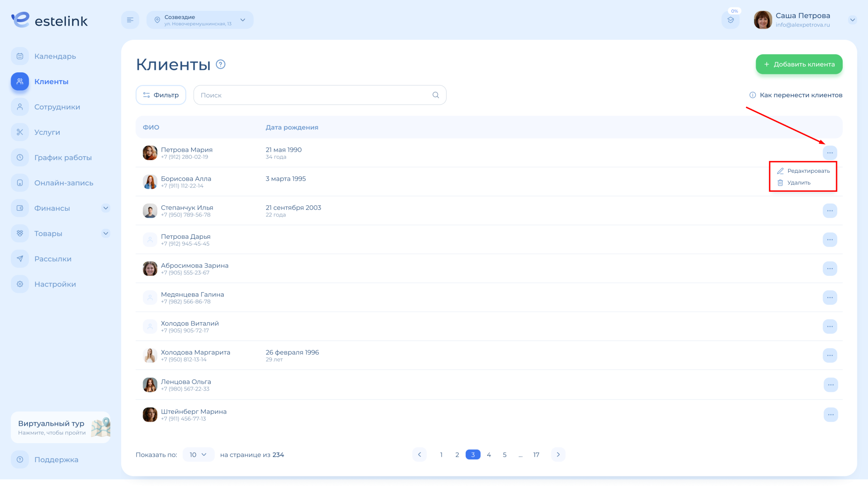868x489 pixels.
Task: Select current page 3
Action: [473, 455]
